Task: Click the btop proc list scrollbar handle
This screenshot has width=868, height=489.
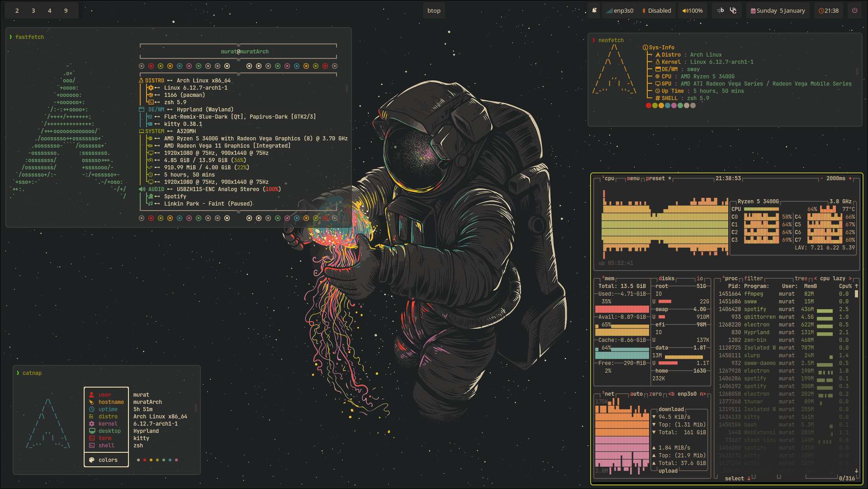Action: click(856, 294)
